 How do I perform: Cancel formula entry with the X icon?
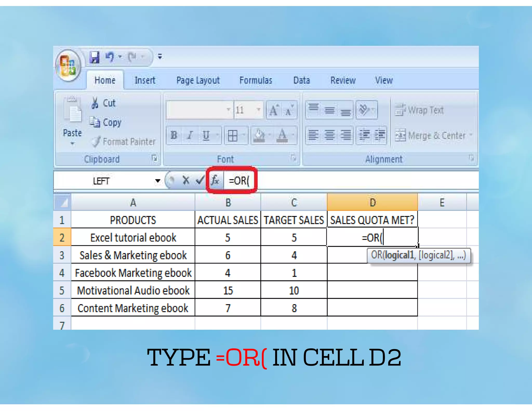point(186,180)
